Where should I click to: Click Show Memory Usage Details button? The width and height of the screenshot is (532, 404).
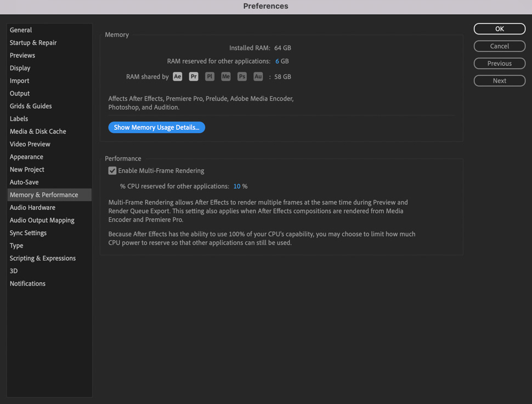157,127
